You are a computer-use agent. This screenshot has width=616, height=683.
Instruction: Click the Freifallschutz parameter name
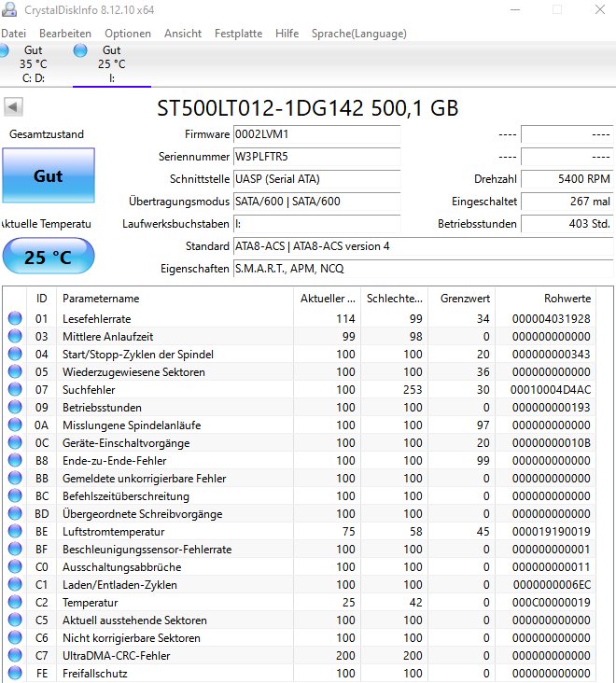coord(95,674)
